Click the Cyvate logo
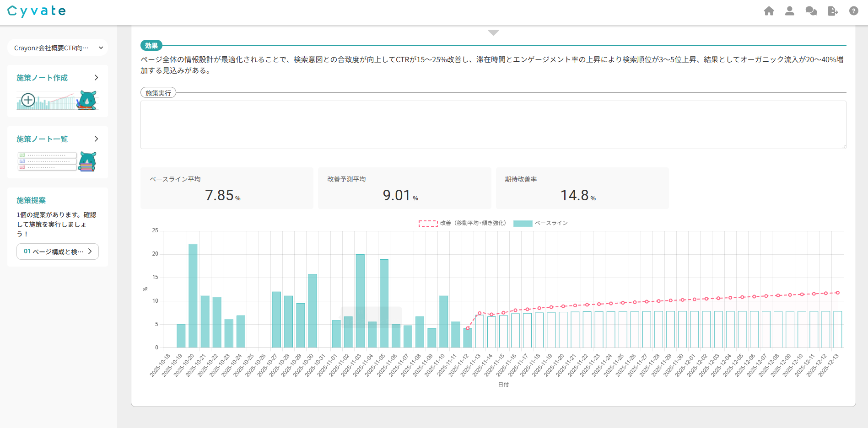Image resolution: width=868 pixels, height=428 pixels. click(37, 11)
